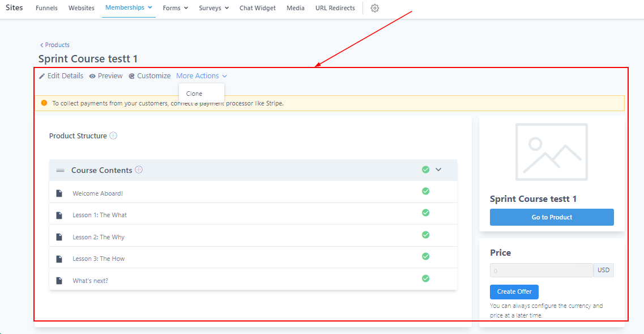
Task: Expand the Forms menu dropdown
Action: point(175,9)
